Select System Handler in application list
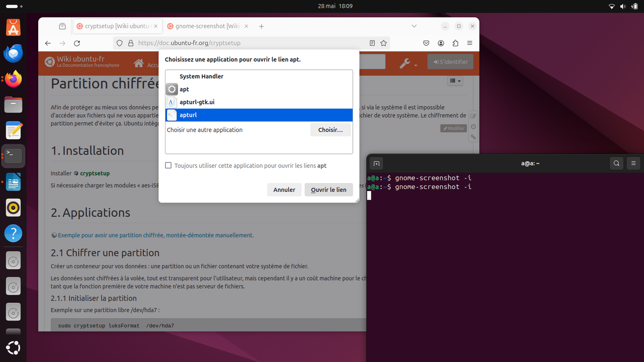The width and height of the screenshot is (644, 362). tap(259, 76)
